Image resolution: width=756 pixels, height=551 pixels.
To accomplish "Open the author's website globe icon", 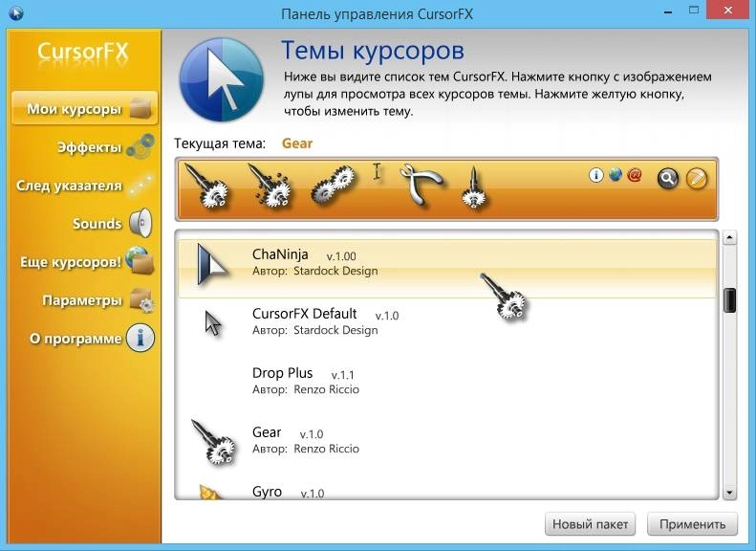I will [x=616, y=175].
